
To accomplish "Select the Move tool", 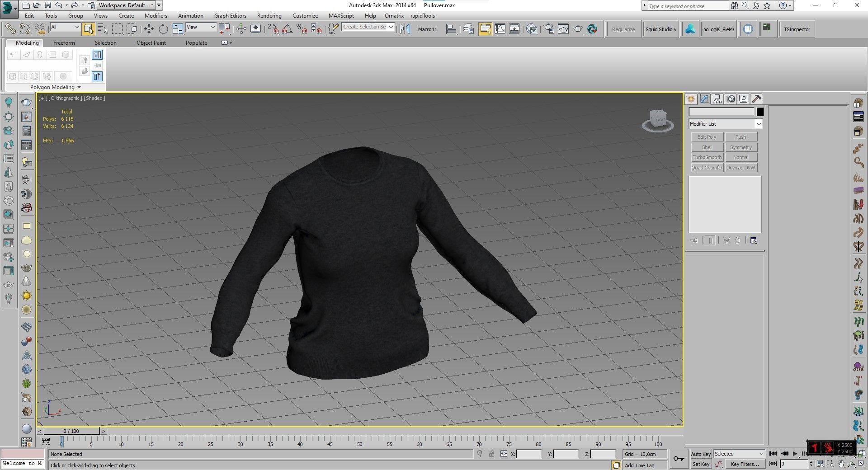I will 149,29.
